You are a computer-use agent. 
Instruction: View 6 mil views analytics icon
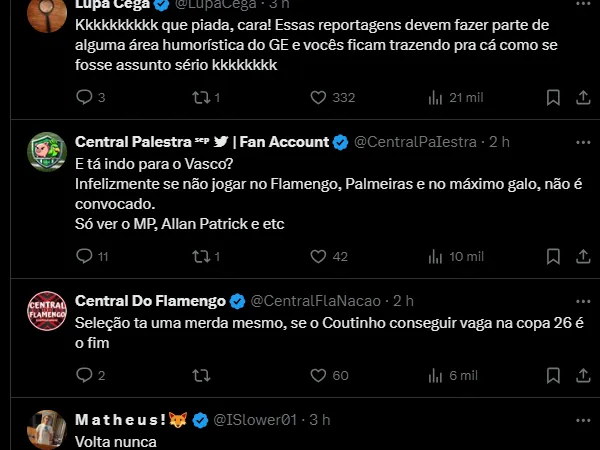pyautogui.click(x=435, y=375)
